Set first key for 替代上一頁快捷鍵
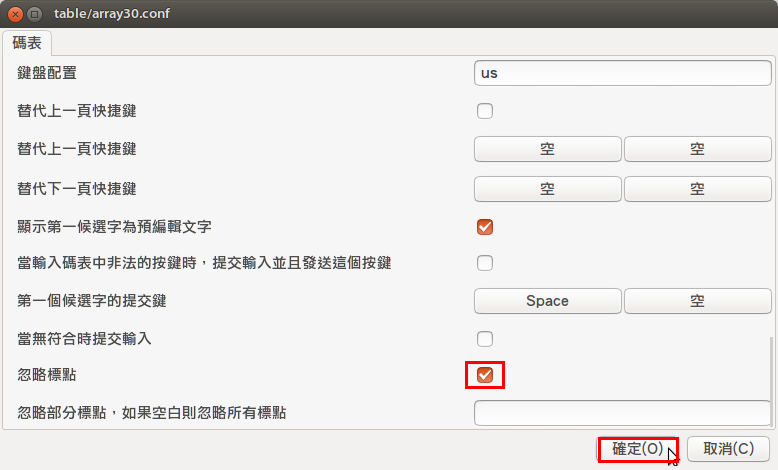 (547, 149)
